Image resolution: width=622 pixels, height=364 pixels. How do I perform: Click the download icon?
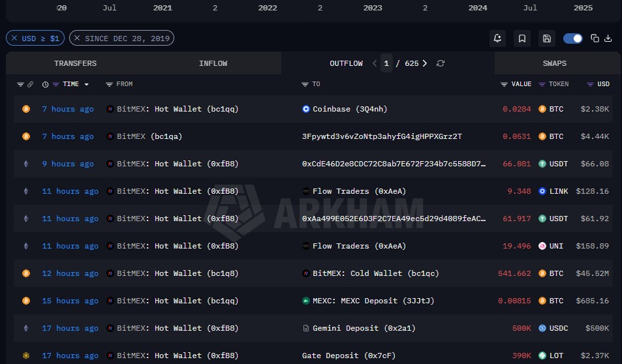[x=608, y=38]
